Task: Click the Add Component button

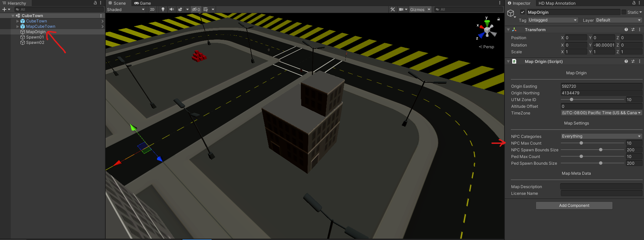Action: pos(574,206)
